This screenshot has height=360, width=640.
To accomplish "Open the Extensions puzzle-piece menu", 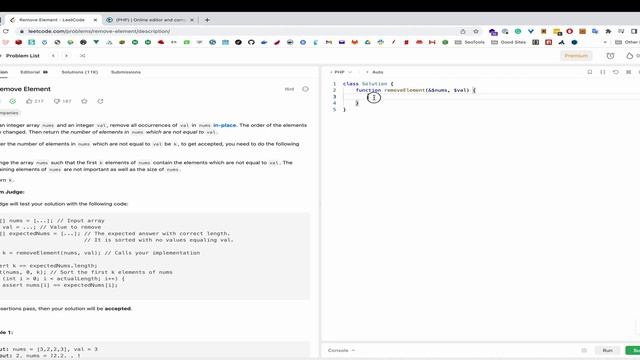I will pyautogui.click(x=608, y=31).
